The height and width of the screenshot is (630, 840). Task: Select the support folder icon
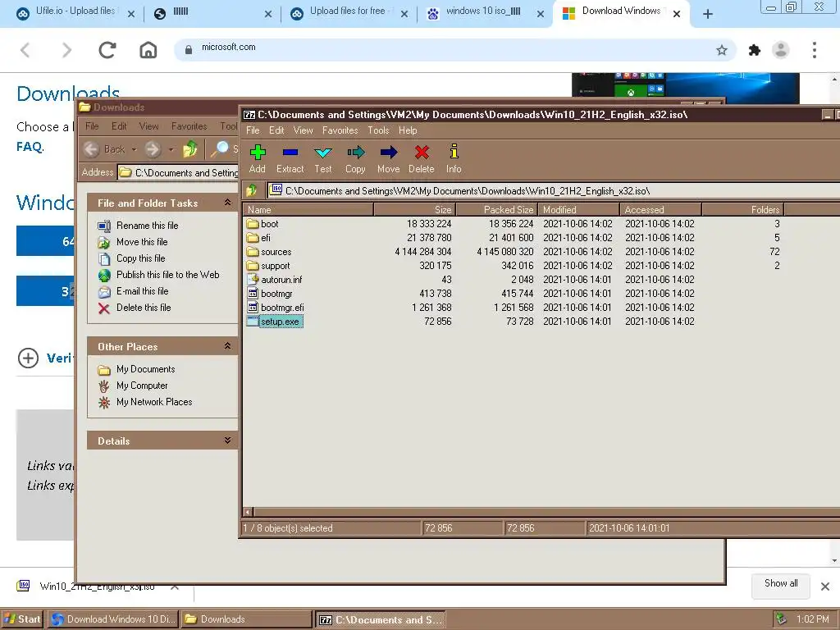(253, 265)
